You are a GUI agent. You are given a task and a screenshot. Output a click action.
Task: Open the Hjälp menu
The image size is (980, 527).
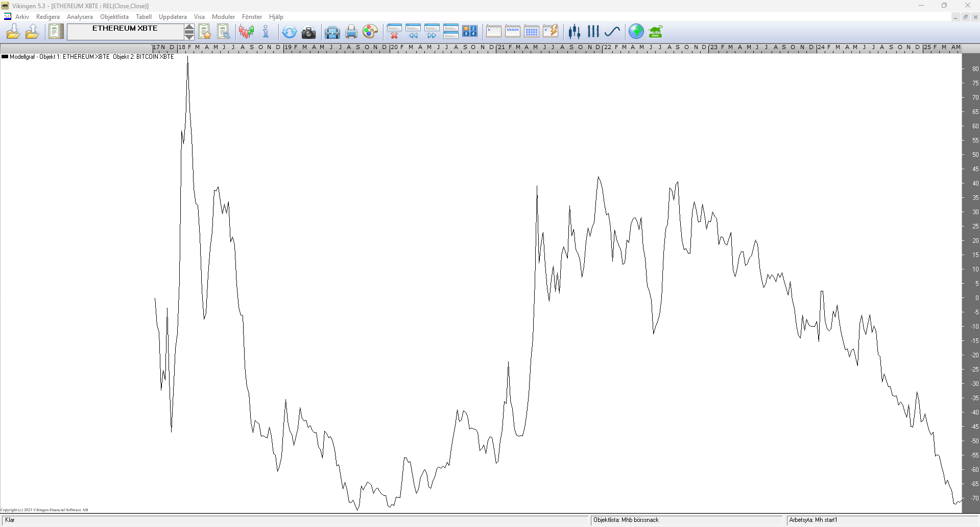click(x=276, y=17)
